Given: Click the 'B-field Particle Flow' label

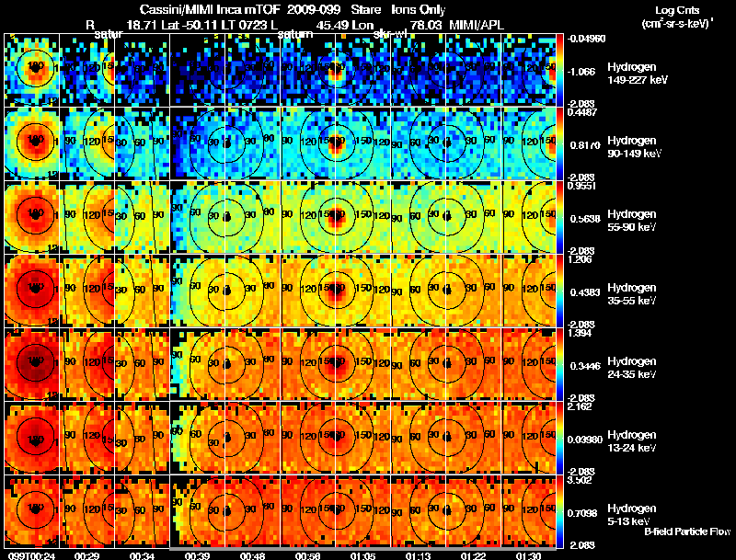Looking at the screenshot, I should pyautogui.click(x=687, y=531).
